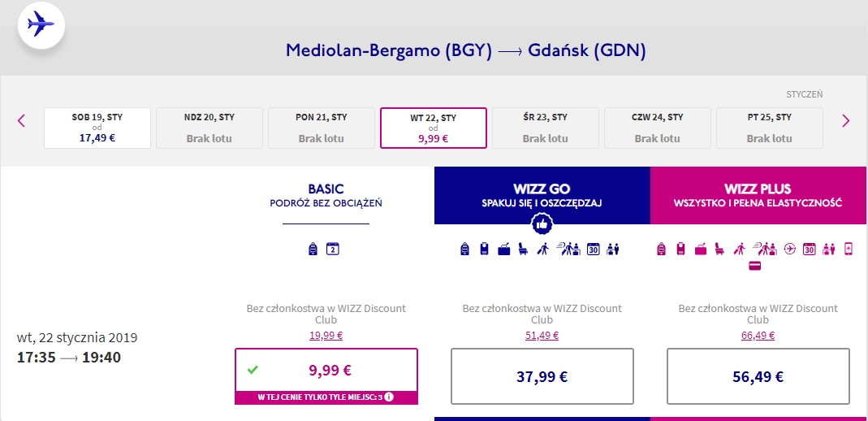Show later dates with right arrow
868x421 pixels.
point(845,121)
